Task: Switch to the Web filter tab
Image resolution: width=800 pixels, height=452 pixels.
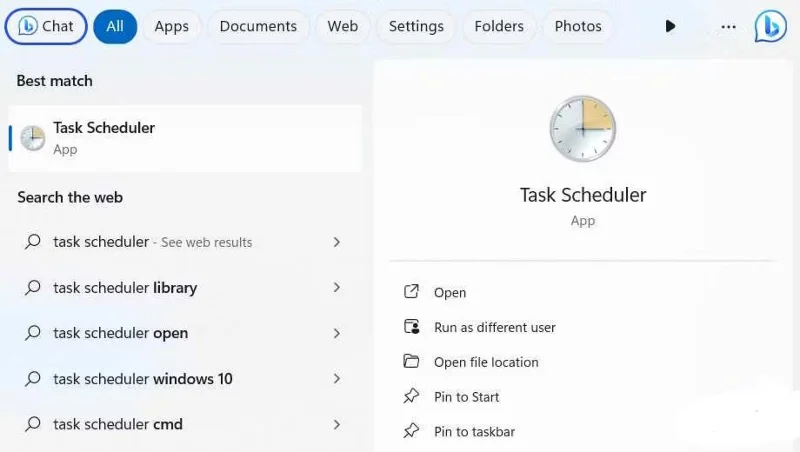Action: [x=342, y=26]
